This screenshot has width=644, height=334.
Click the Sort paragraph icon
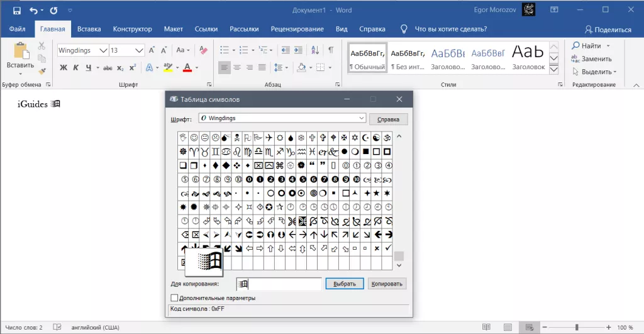pos(316,50)
